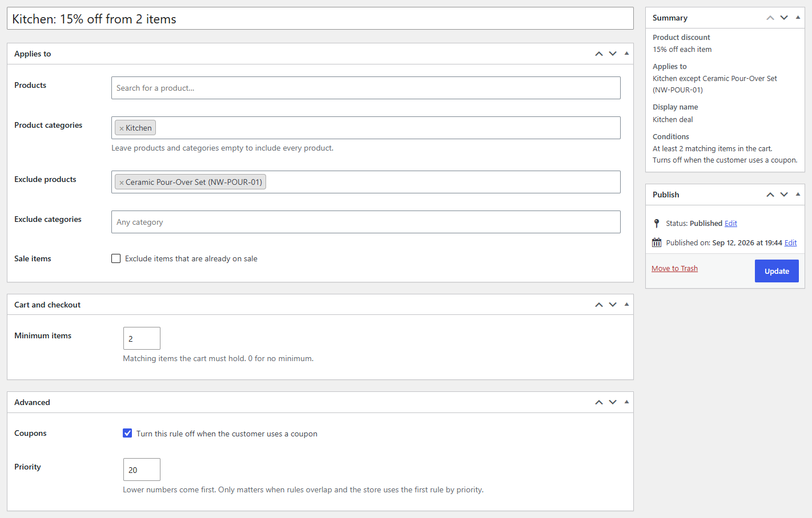Move the Applies to panel down
Viewport: 812px width, 518px height.
pyautogui.click(x=613, y=54)
